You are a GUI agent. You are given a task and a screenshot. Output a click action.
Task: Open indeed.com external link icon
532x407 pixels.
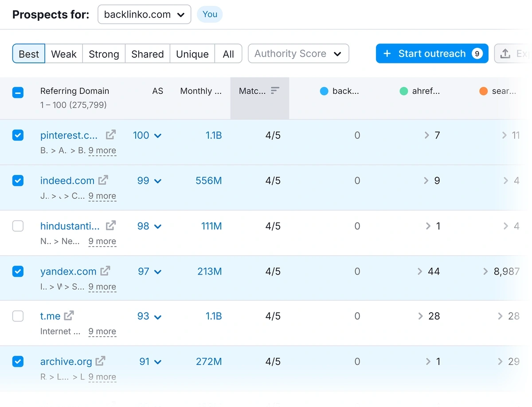[103, 180]
